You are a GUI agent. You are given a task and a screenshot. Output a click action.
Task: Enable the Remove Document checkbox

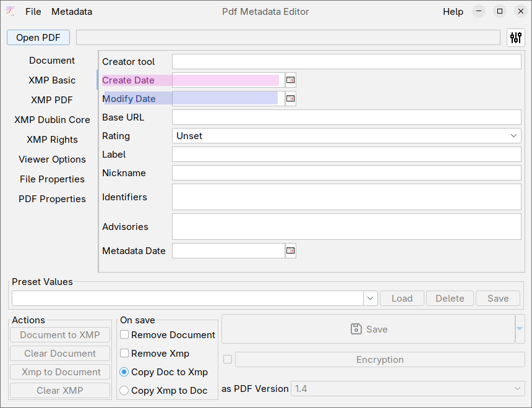(124, 334)
